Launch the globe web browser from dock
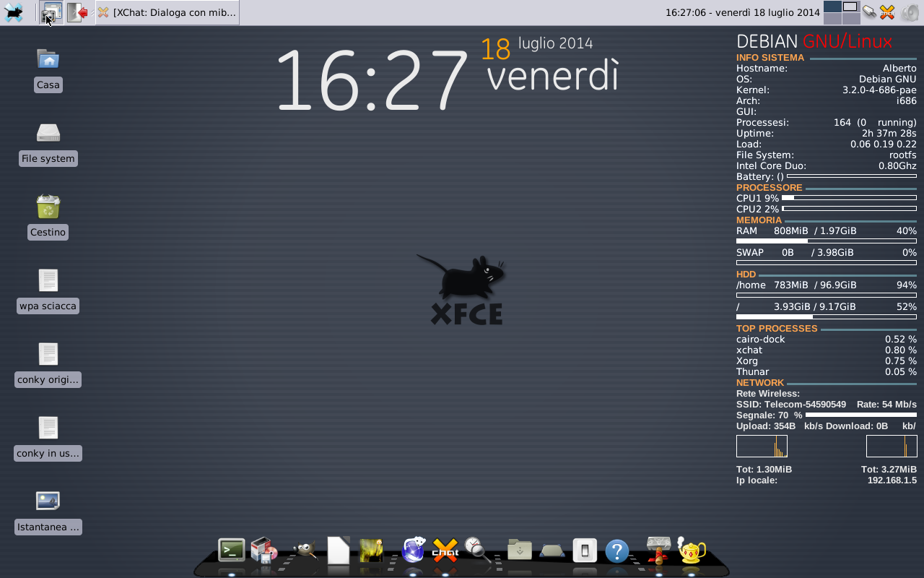The width and height of the screenshot is (924, 578). 414,550
